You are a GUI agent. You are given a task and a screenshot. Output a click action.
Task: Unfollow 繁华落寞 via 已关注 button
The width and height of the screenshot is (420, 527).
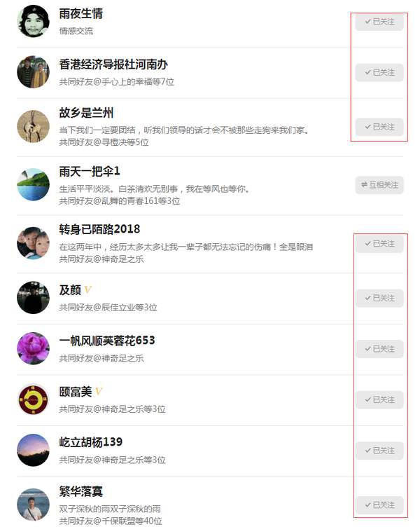coord(379,505)
